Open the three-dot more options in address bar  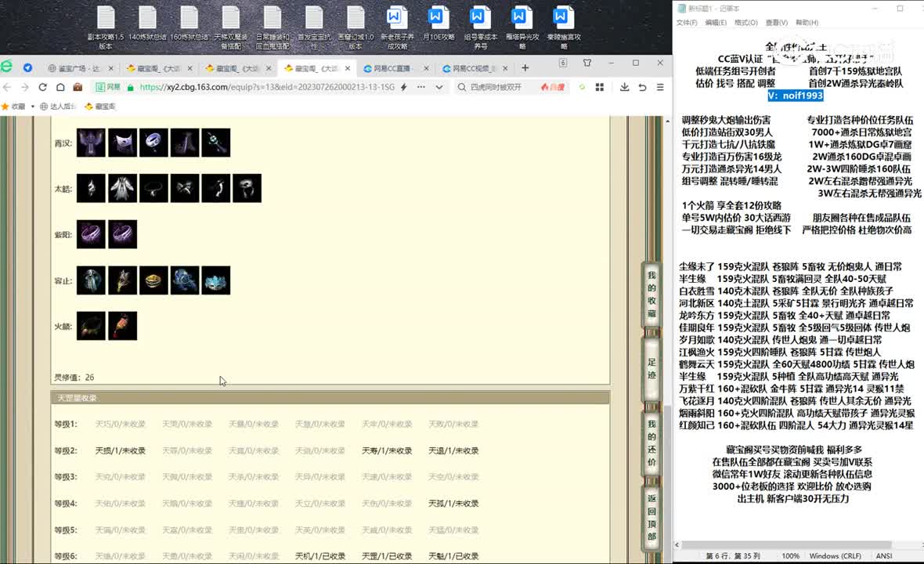point(420,87)
